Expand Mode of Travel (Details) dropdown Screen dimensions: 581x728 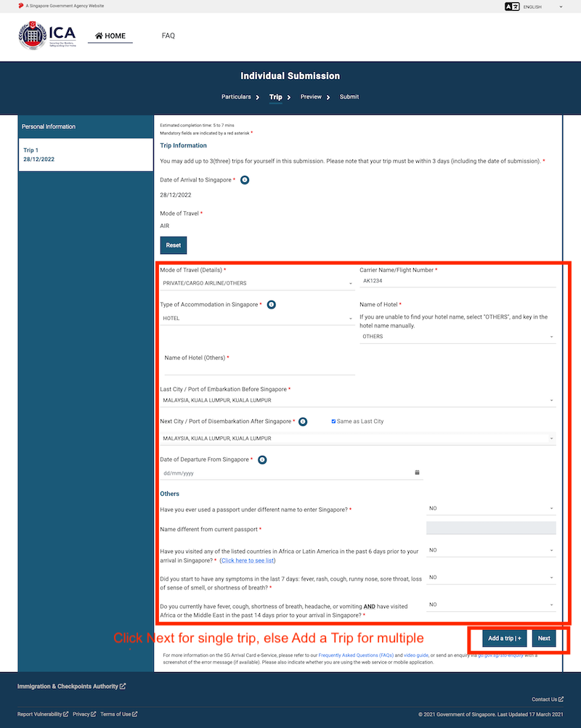point(256,284)
